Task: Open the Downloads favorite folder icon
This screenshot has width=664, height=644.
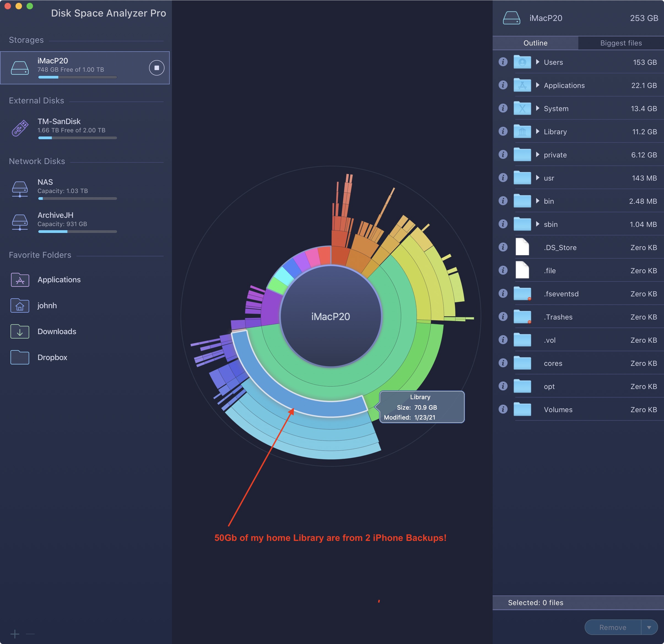Action: [20, 331]
